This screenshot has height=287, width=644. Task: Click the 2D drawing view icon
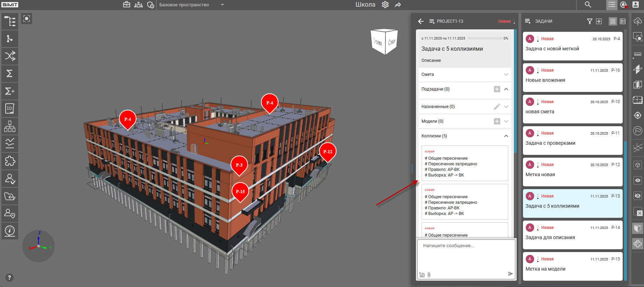click(x=10, y=109)
